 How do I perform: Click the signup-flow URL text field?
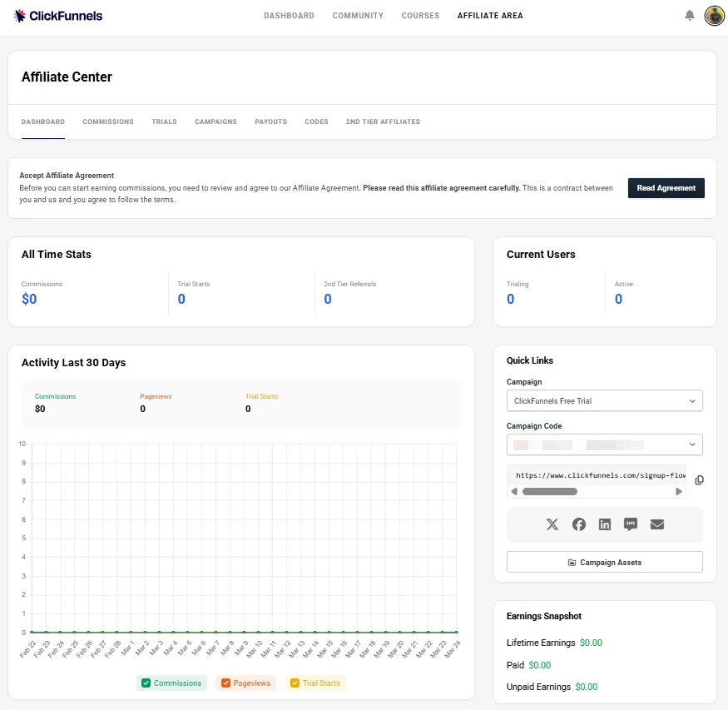point(597,475)
